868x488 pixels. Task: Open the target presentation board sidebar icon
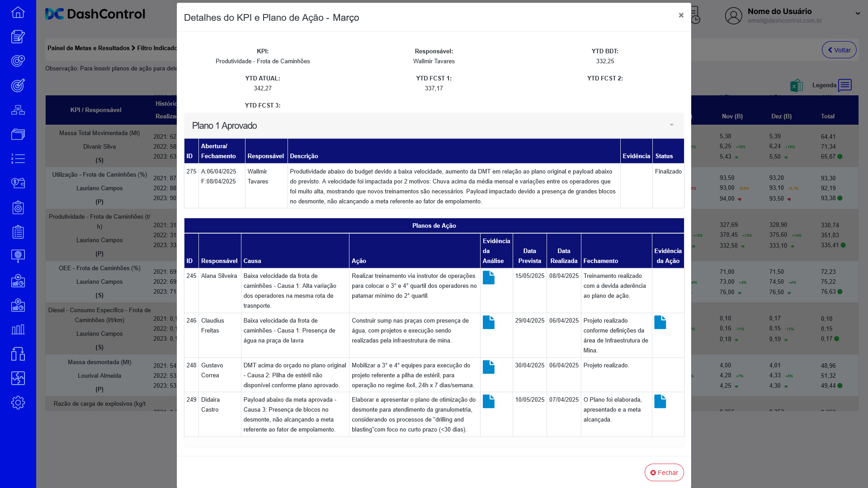coord(18,256)
